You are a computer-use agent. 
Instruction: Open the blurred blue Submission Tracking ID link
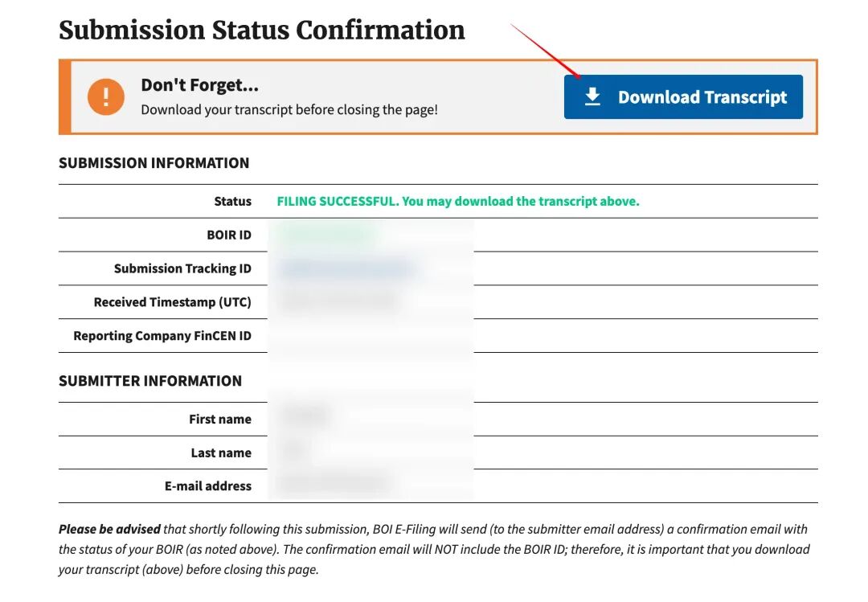(x=346, y=268)
